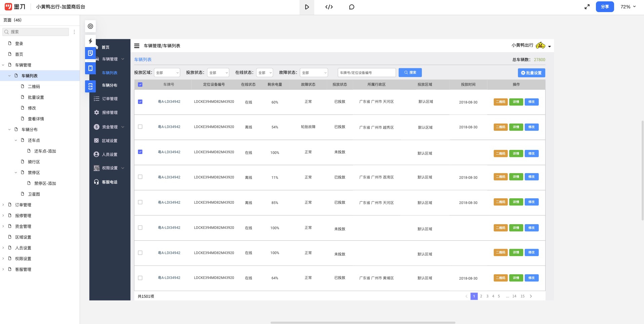Click the blue 分享 button
Viewport: 644px width, 324px height.
tap(605, 7)
